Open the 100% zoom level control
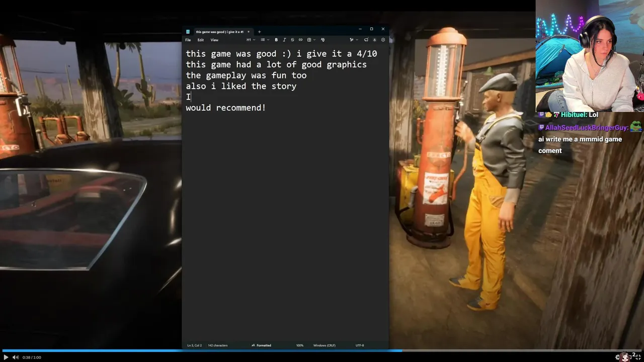Screen dimensions: 644x362 tap(300, 345)
